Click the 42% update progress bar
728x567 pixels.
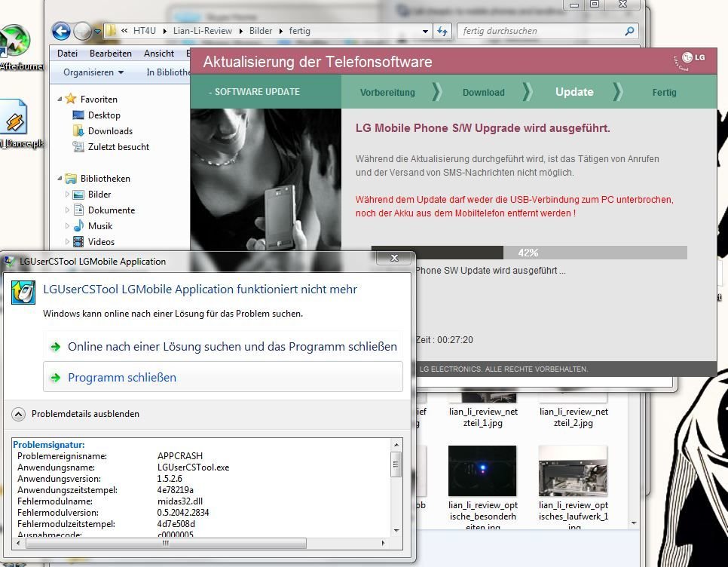tap(529, 253)
